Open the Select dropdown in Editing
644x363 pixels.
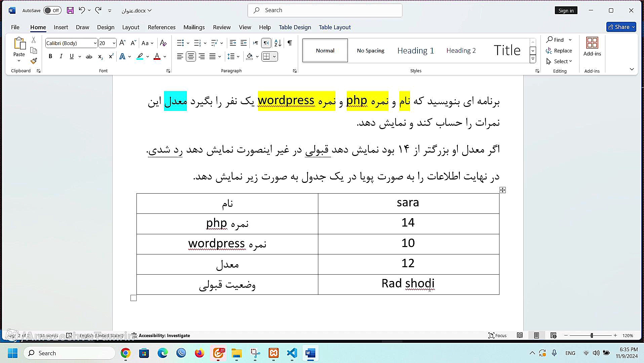[x=560, y=62]
